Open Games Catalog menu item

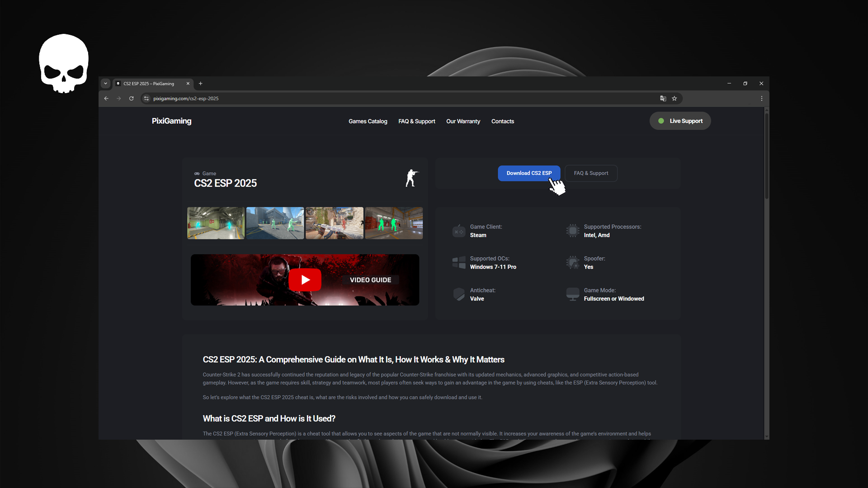368,122
